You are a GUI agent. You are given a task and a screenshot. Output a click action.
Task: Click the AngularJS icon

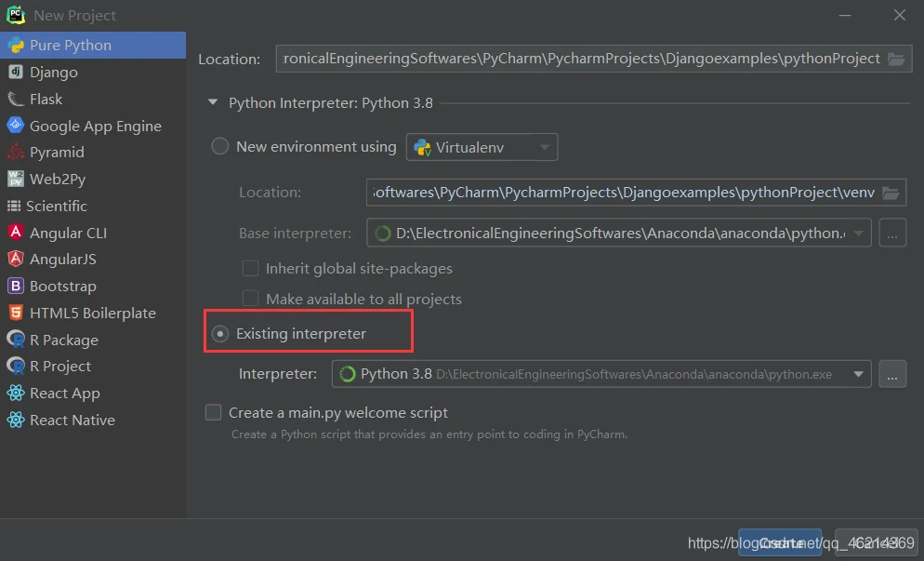(16, 259)
